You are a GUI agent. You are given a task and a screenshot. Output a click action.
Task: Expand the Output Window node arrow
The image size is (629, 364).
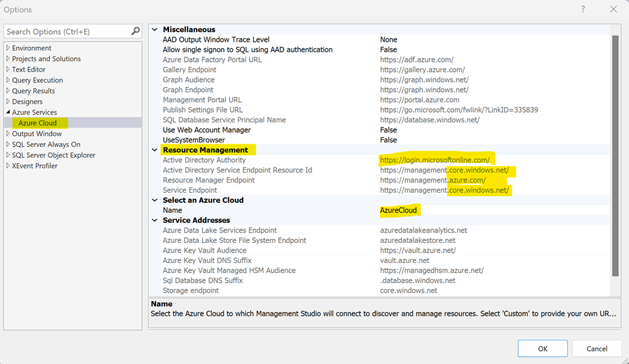[x=8, y=133]
